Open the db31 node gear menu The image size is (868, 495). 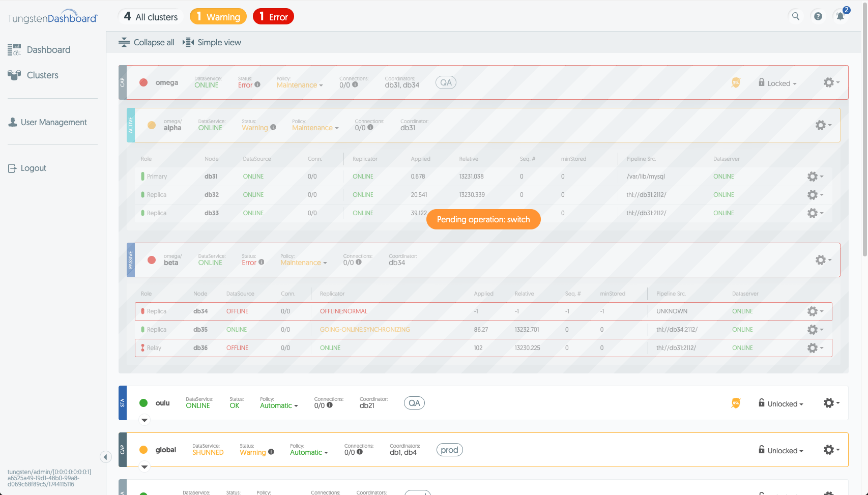(x=815, y=177)
